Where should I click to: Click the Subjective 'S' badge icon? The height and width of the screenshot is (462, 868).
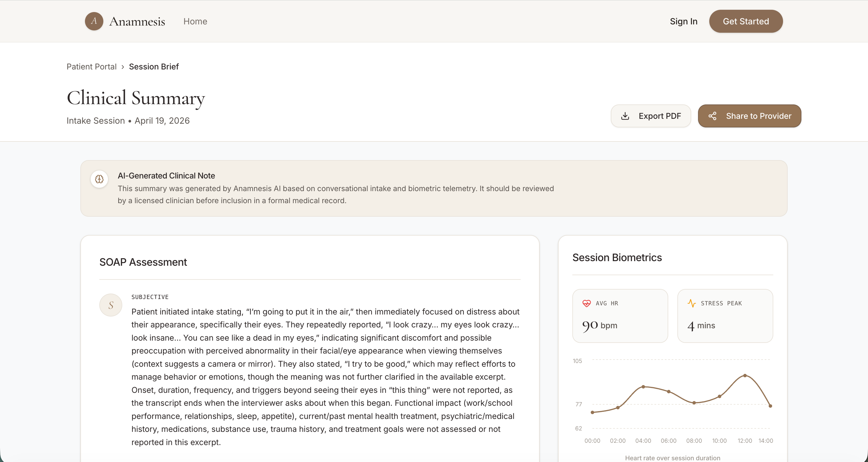(111, 305)
